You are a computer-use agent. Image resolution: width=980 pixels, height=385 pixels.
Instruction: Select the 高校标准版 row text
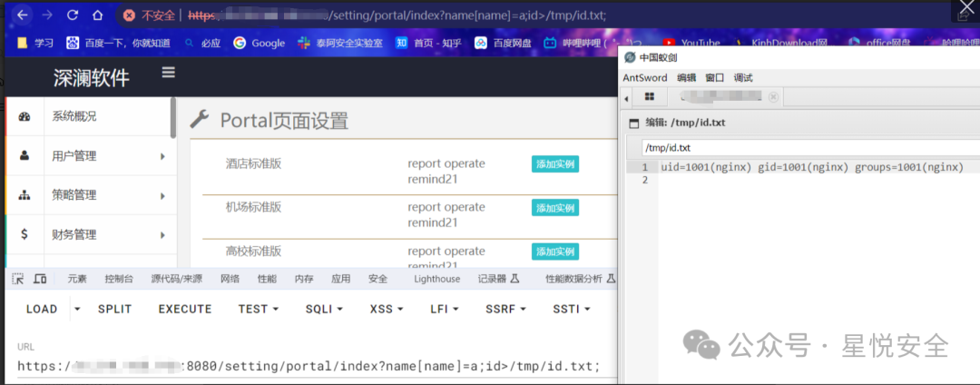click(254, 251)
